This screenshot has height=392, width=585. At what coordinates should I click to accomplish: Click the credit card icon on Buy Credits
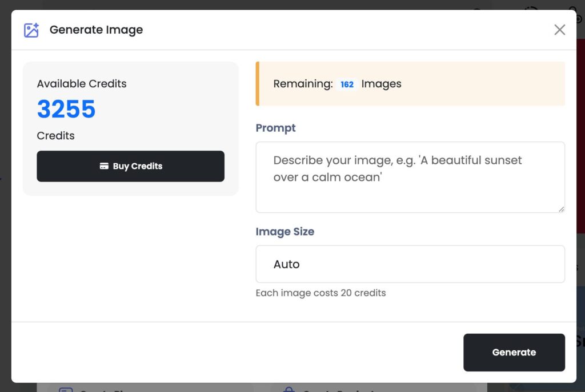(104, 167)
